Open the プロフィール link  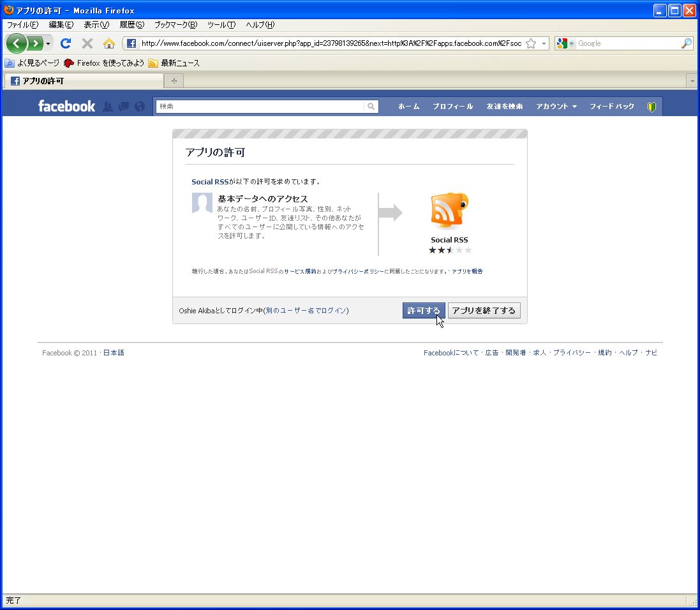click(452, 107)
